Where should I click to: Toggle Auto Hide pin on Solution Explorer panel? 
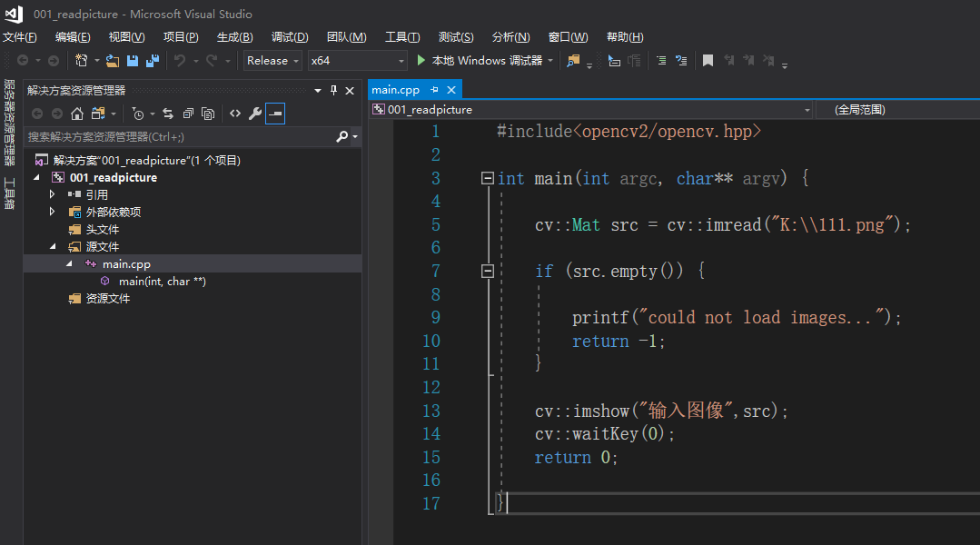pyautogui.click(x=333, y=91)
